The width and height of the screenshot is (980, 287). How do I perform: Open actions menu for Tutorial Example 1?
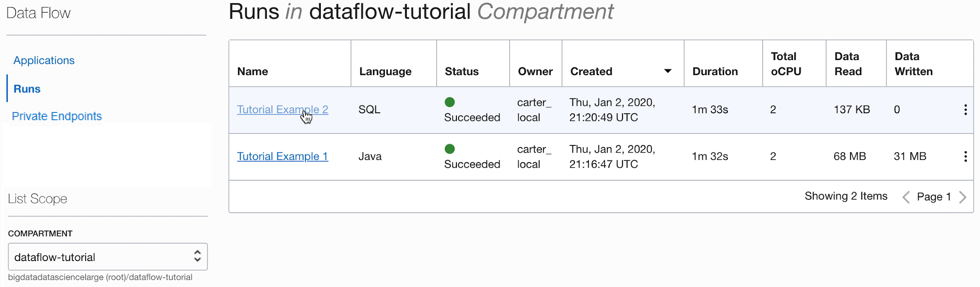point(965,156)
